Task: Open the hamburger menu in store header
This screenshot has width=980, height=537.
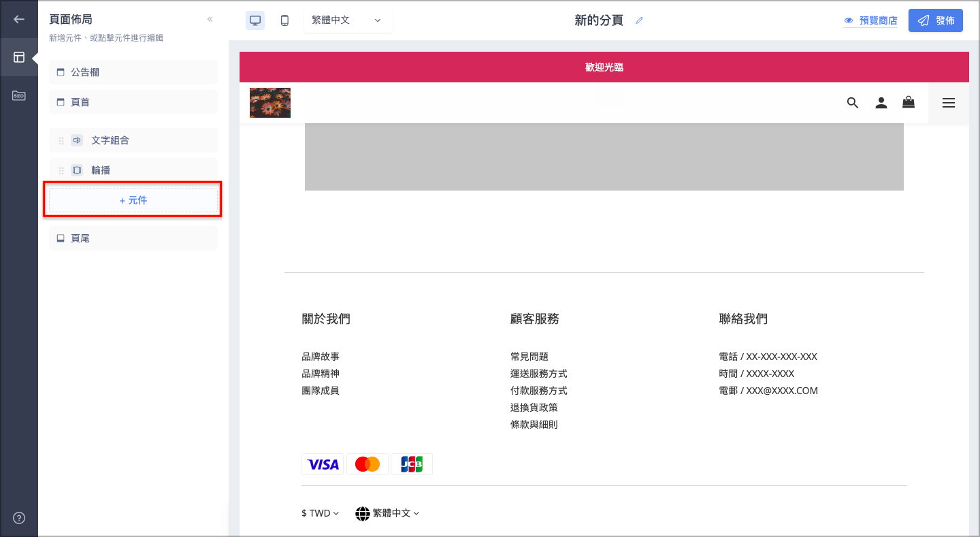Action: (x=949, y=103)
